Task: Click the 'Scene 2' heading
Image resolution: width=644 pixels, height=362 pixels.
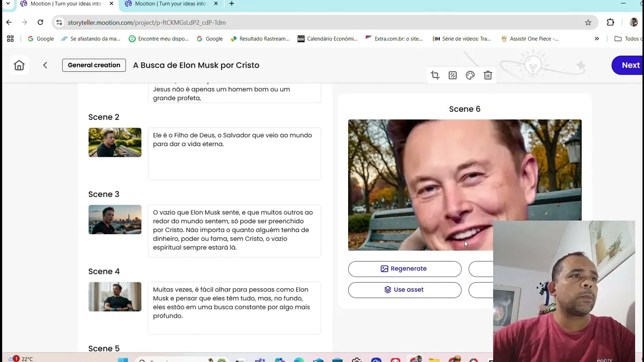Action: [104, 117]
